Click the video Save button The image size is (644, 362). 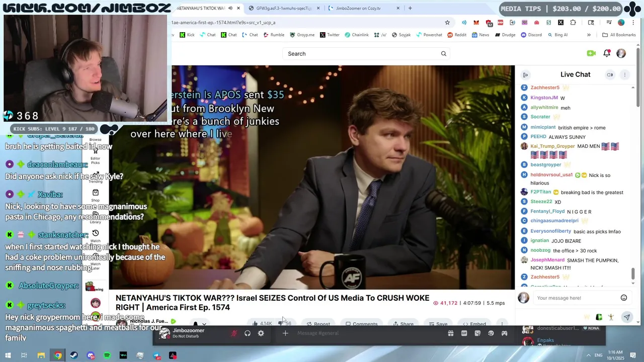click(x=438, y=323)
